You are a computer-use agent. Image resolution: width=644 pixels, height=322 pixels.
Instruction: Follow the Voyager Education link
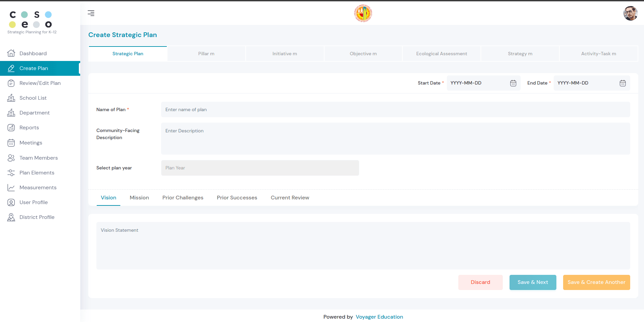(379, 317)
